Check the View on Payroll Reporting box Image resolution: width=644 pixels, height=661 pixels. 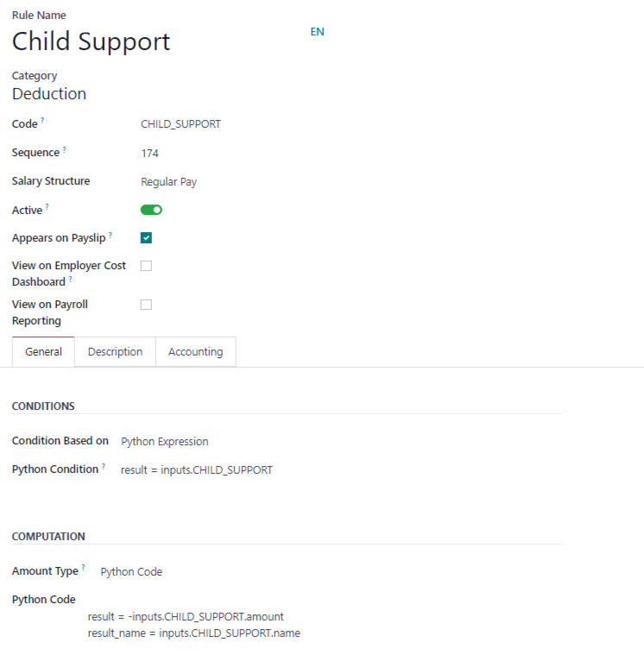point(146,305)
